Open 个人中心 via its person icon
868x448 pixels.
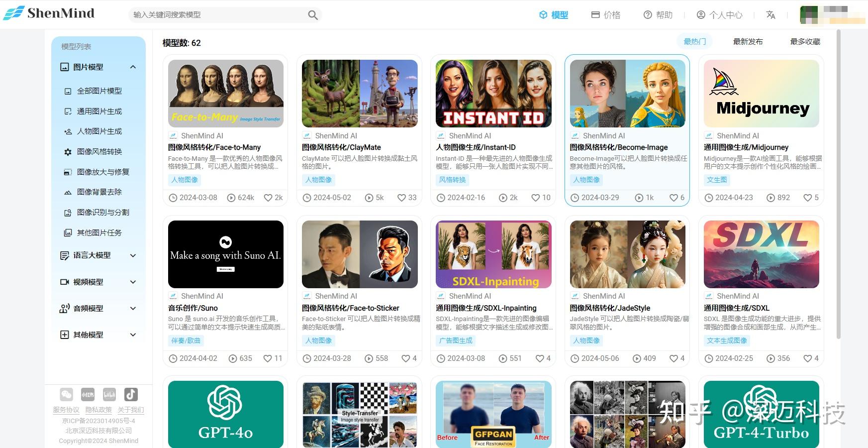(x=701, y=15)
